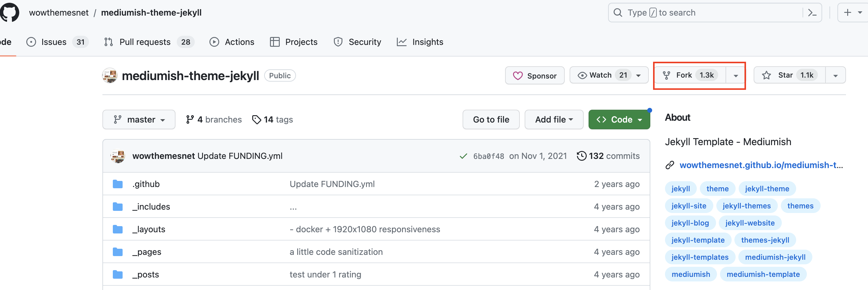
Task: Open 'a little code sanitization' commit message
Action: (336, 252)
